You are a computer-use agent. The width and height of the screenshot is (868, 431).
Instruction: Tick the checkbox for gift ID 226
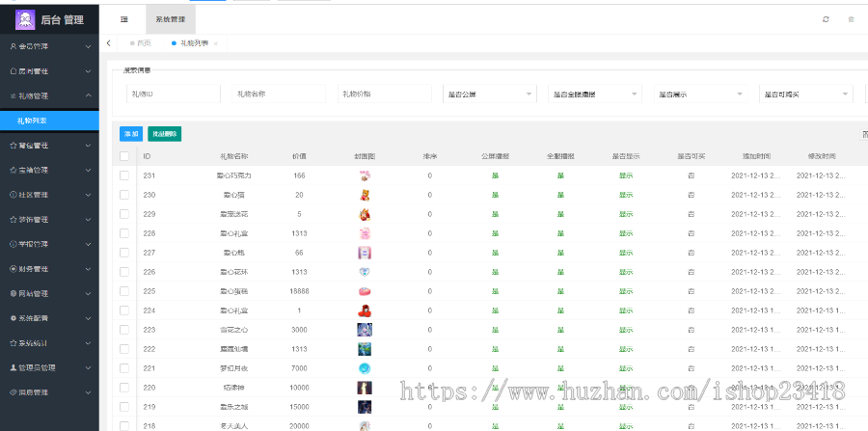(x=124, y=272)
